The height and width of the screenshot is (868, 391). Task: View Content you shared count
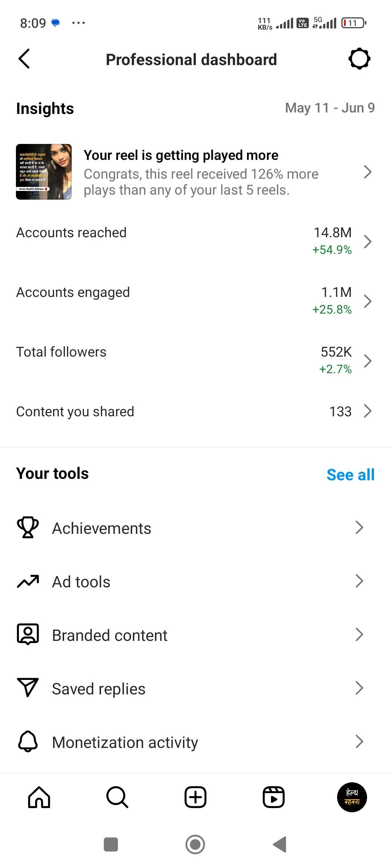pyautogui.click(x=340, y=412)
